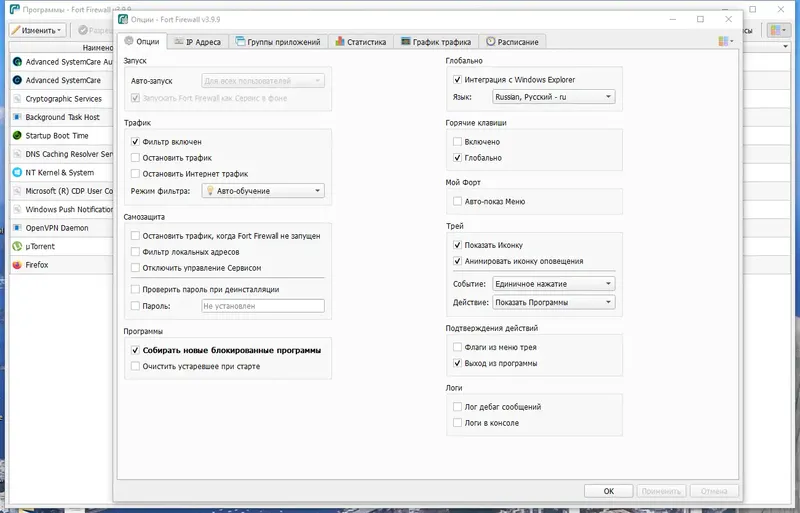Screen dimensions: 800x513
Task: Select the Advanced SystemCare program icon
Action: pyautogui.click(x=17, y=80)
